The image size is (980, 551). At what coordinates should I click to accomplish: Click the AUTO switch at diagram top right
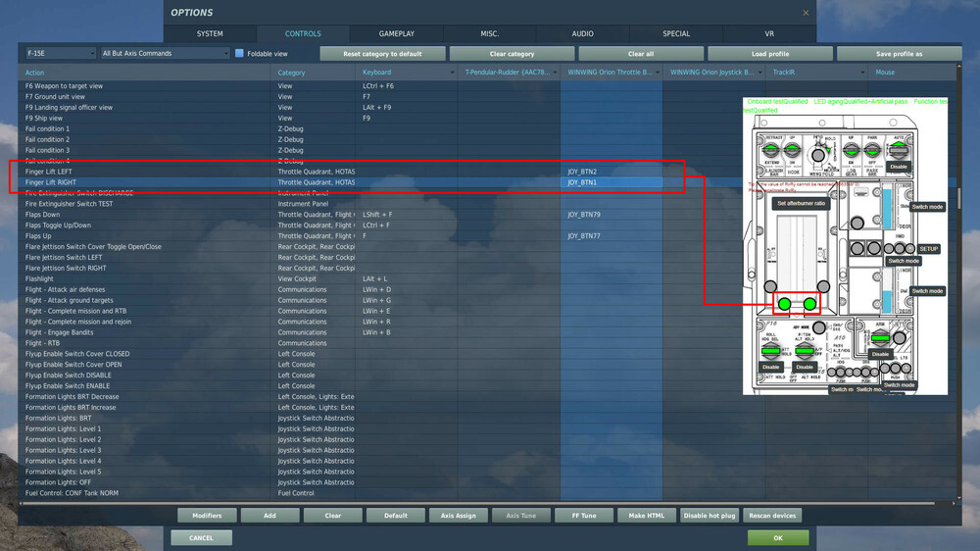tap(898, 149)
